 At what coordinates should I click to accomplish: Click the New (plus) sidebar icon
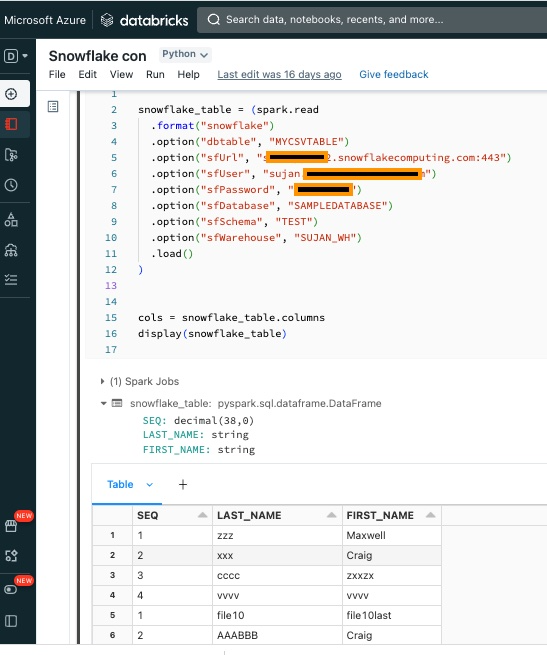(x=11, y=94)
